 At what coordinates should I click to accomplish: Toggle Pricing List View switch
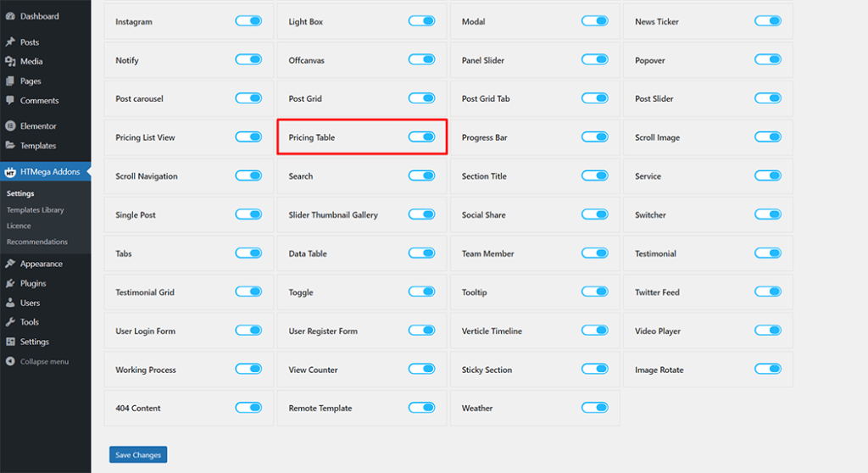coord(248,136)
